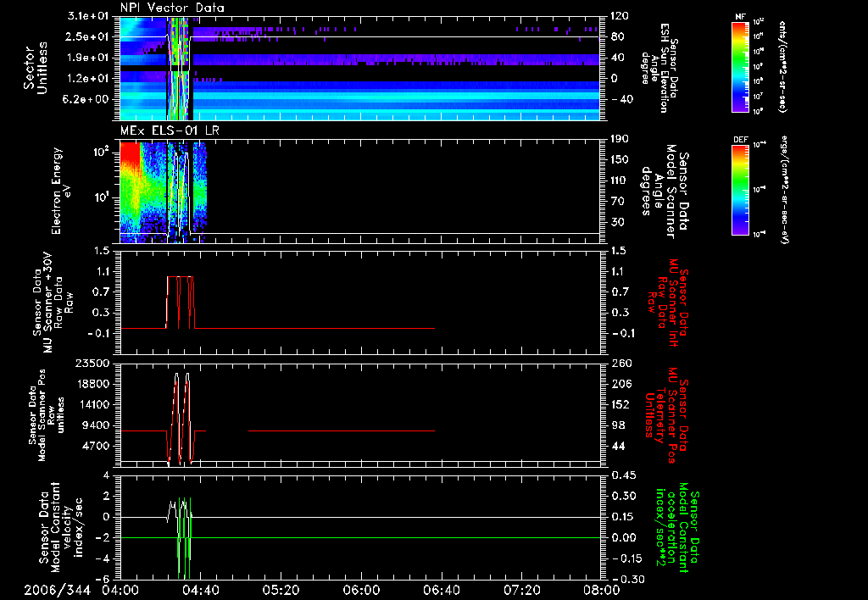
Task: Click the 152 telemetry tick label
Action: coord(621,404)
